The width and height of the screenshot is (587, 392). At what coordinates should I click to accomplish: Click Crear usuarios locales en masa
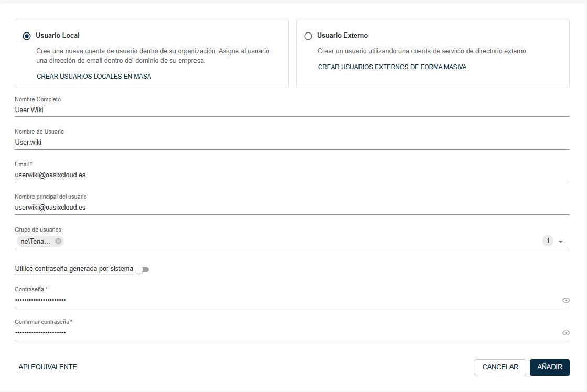pyautogui.click(x=94, y=77)
